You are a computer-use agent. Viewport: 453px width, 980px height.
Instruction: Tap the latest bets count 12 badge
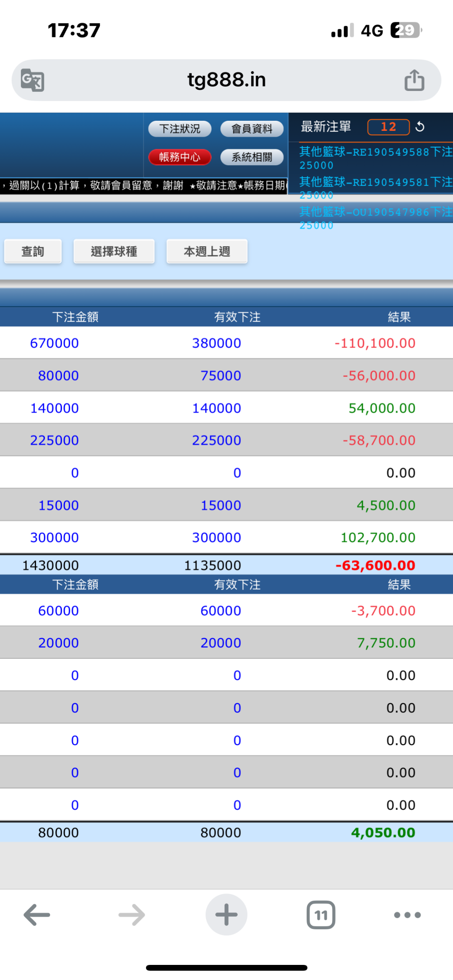coord(388,127)
